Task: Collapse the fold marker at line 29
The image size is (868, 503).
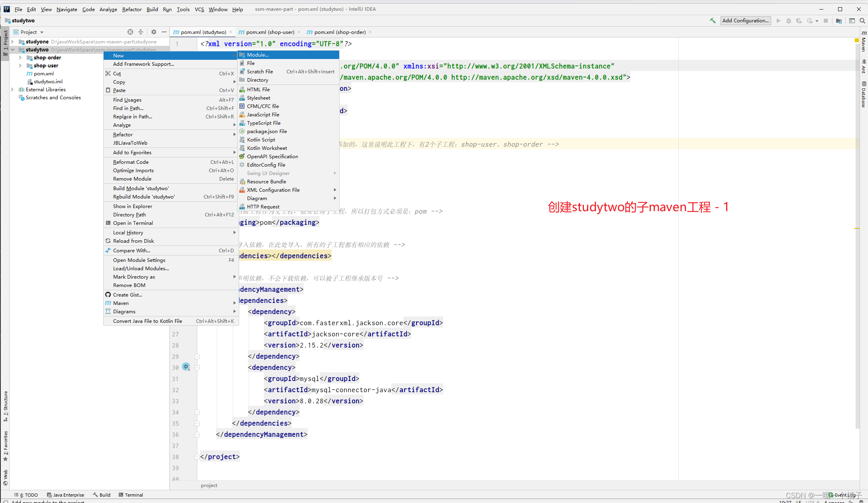Action: [197, 356]
